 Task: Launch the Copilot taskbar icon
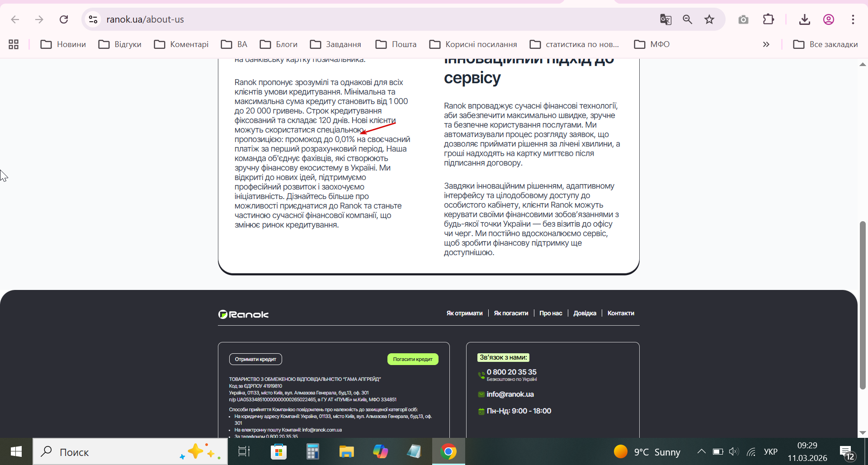point(380,451)
